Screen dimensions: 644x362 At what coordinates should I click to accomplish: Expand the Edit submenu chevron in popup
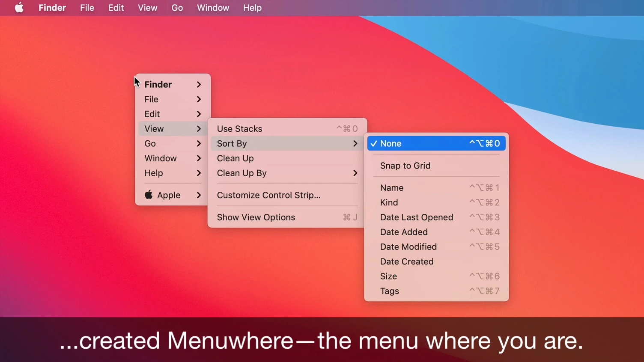click(199, 114)
